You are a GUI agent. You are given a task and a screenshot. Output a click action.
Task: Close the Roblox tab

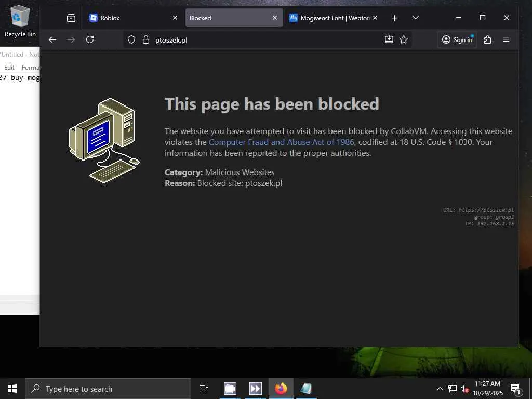175,18
